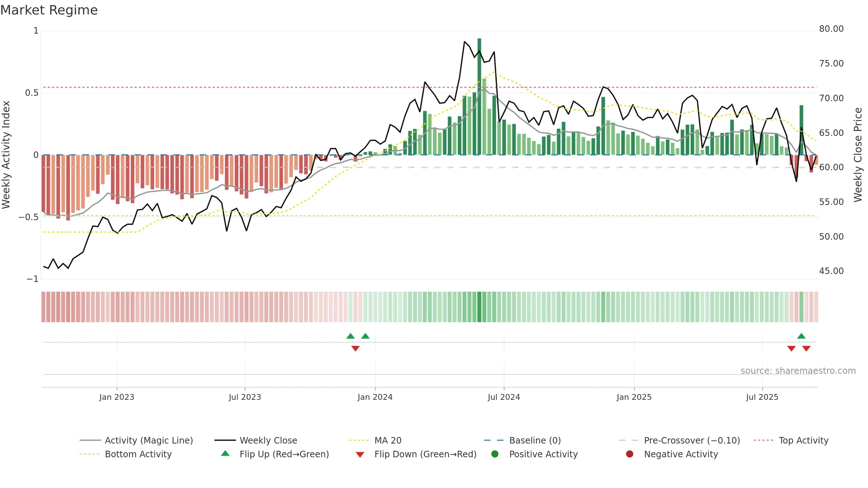
Task: Toggle the Flip Down (Green→Red) legend entry
Action: click(x=416, y=454)
